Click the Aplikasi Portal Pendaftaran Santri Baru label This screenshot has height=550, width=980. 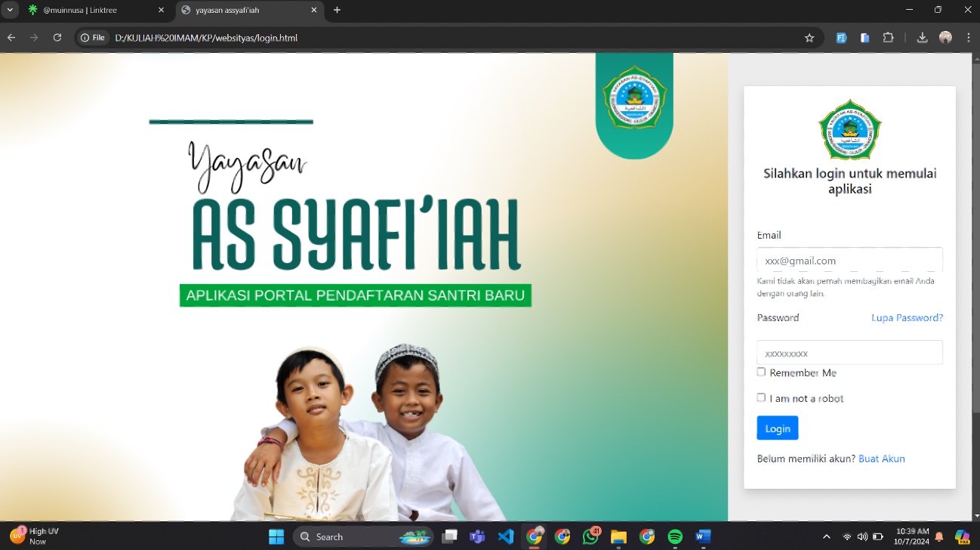pos(356,295)
